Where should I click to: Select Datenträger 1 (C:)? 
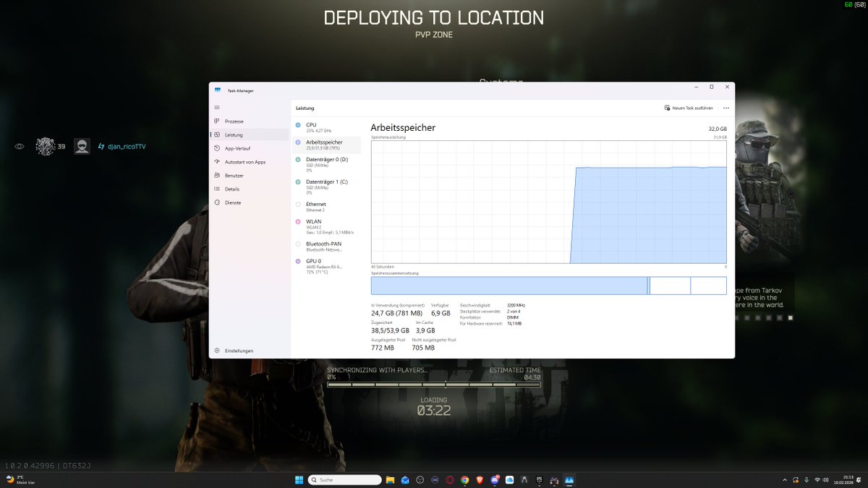[x=326, y=187]
